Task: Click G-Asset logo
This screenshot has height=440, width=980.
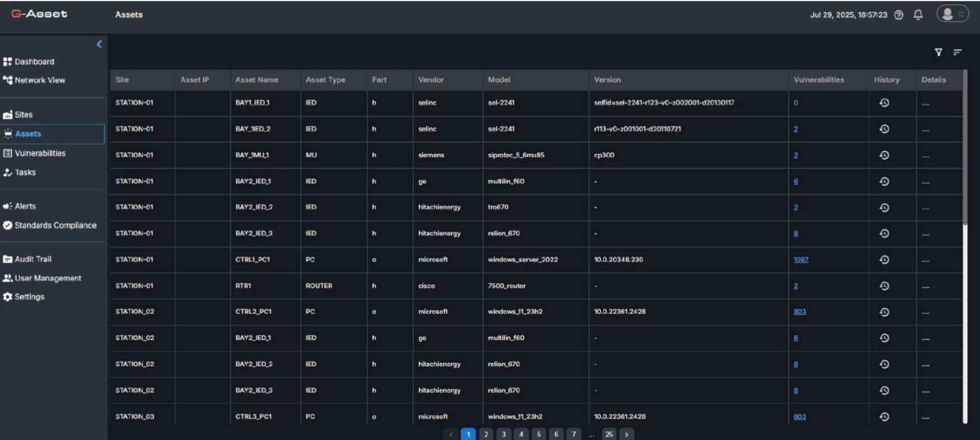Action: (39, 14)
